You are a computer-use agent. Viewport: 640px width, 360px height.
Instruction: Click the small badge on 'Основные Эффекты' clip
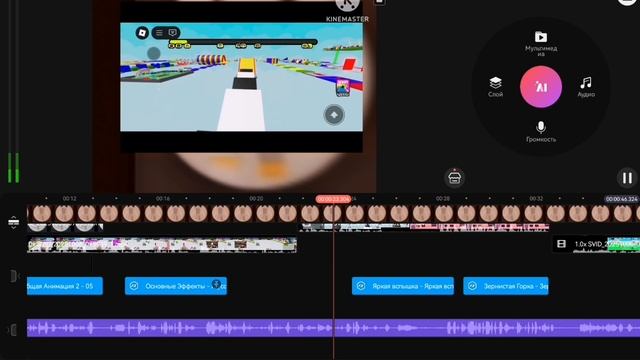click(216, 284)
